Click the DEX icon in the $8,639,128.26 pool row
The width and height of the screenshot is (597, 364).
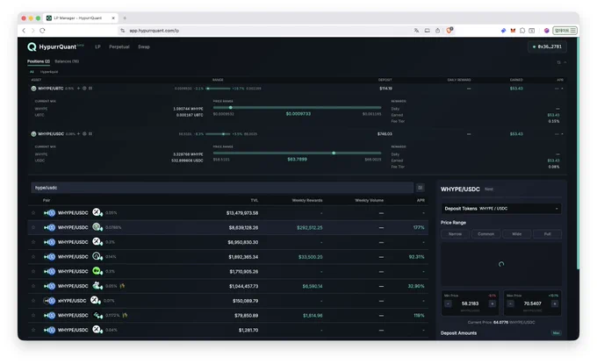[97, 227]
